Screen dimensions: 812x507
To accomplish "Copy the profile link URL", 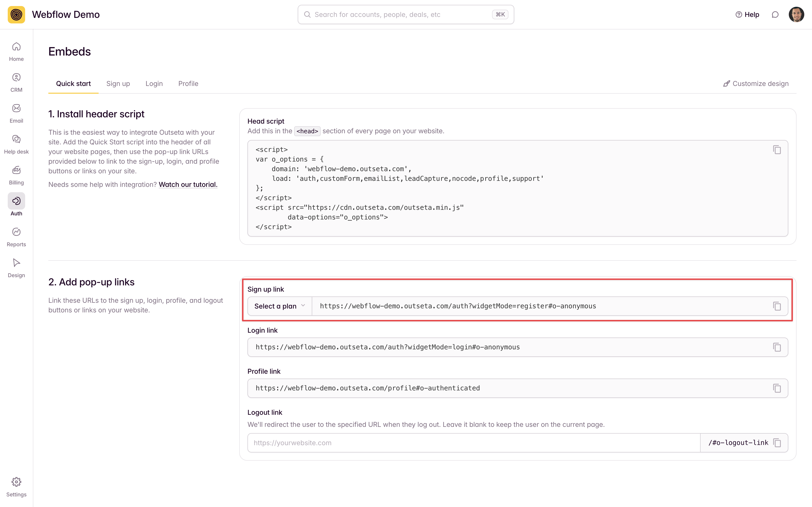I will [777, 388].
